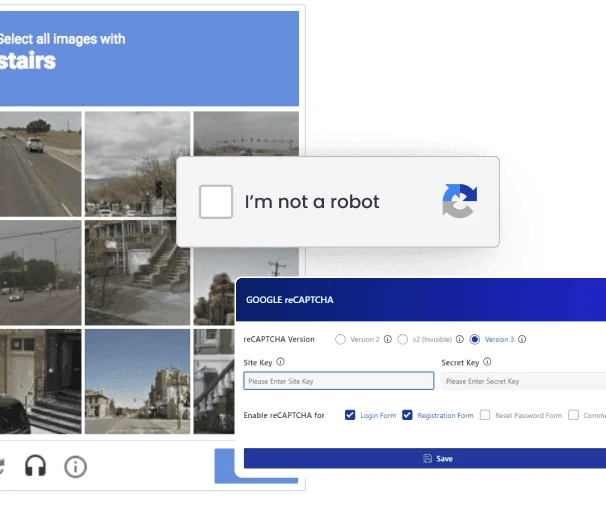The height and width of the screenshot is (524, 606).
Task: Click info icon beside Version 2
Action: (x=388, y=339)
